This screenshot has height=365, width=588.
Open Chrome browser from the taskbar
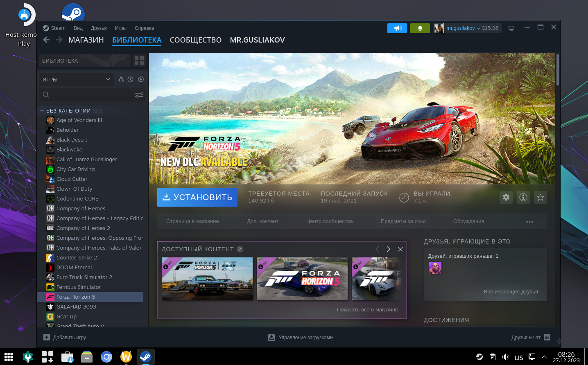tap(106, 357)
